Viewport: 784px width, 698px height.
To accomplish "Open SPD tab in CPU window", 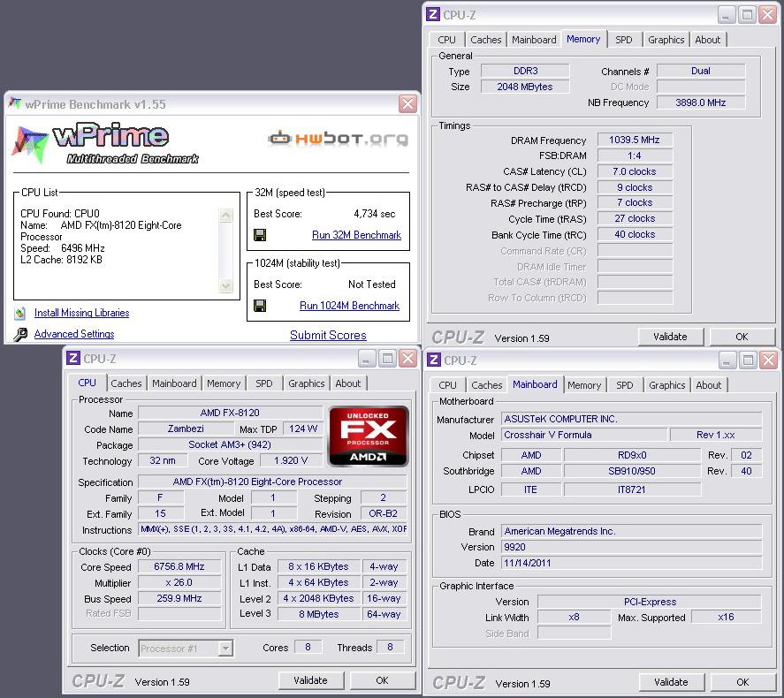I will tap(264, 383).
